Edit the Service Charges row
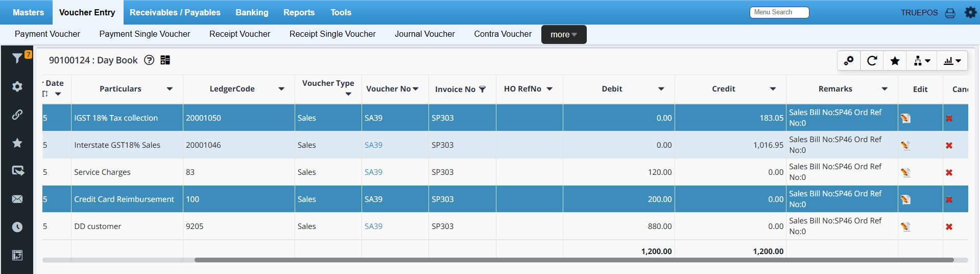This screenshot has height=274, width=980. [905, 172]
